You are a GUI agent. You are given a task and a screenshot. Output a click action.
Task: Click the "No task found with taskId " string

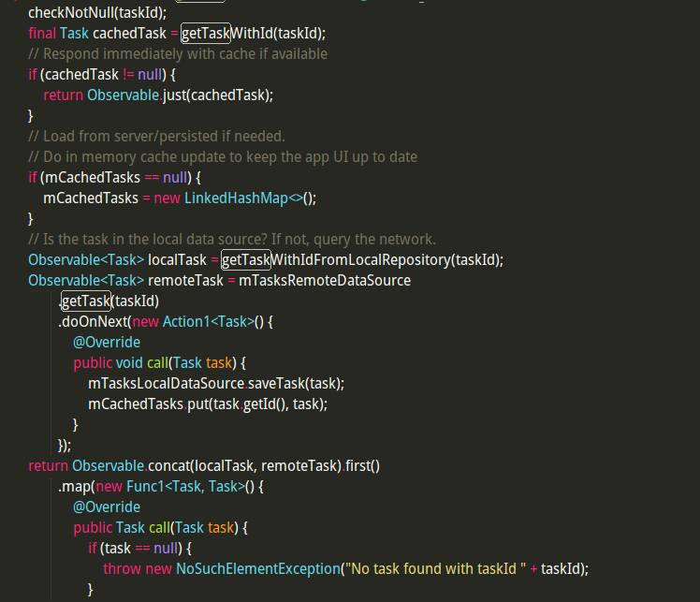pos(435,568)
